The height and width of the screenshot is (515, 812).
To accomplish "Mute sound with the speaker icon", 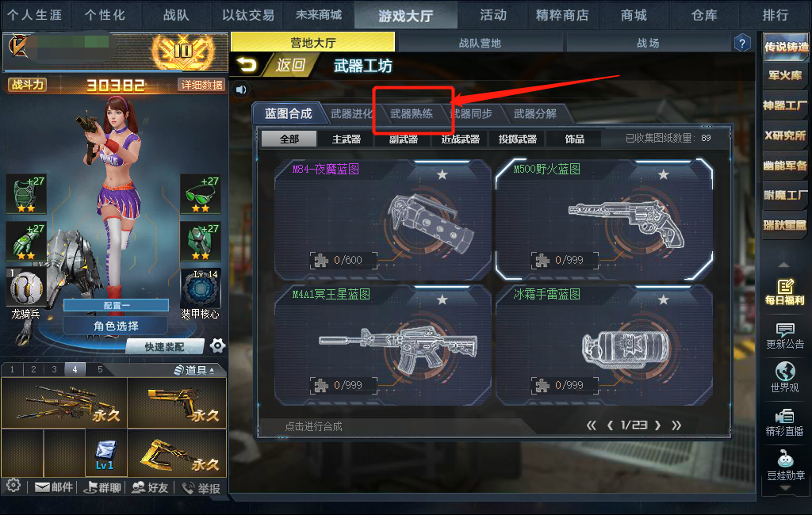I will [x=241, y=90].
